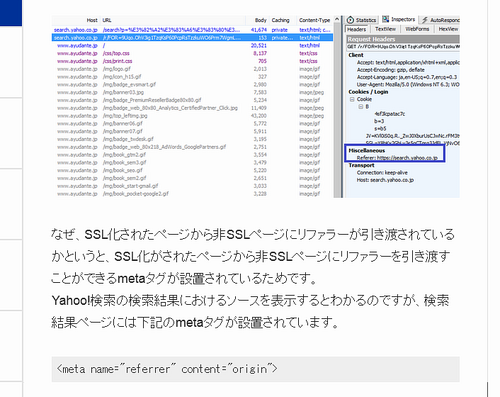The width and height of the screenshot is (500, 397).
Task: Select the /img/book_seo.gif session row
Action: tap(192, 170)
